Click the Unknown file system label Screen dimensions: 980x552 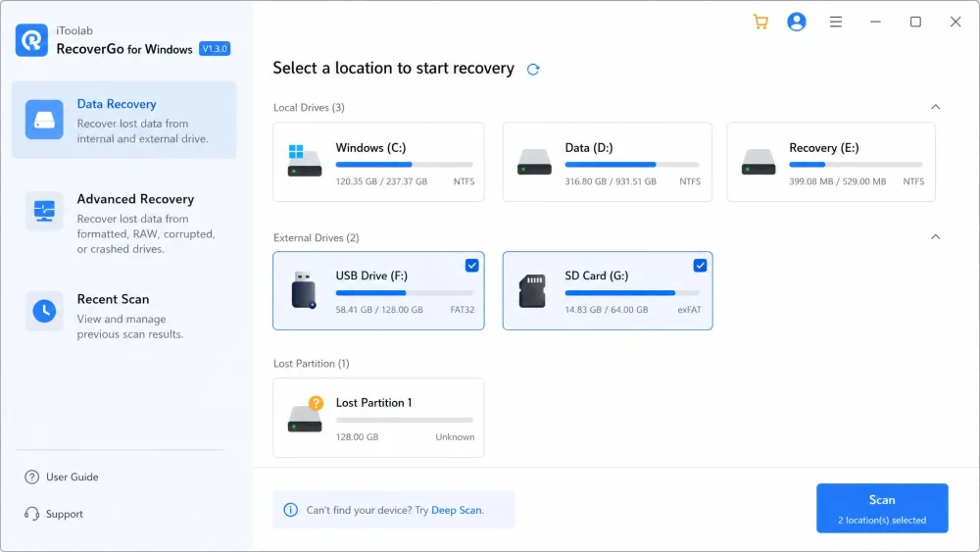point(455,437)
